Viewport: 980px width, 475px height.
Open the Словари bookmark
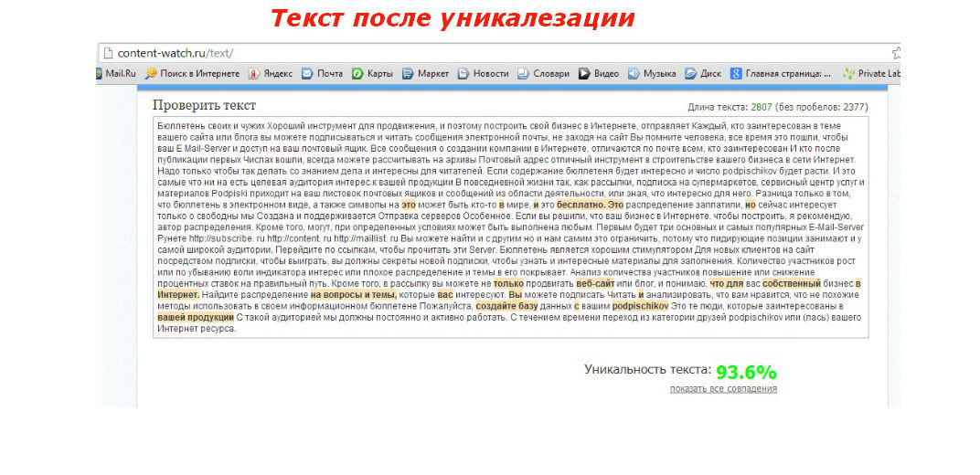tap(543, 73)
